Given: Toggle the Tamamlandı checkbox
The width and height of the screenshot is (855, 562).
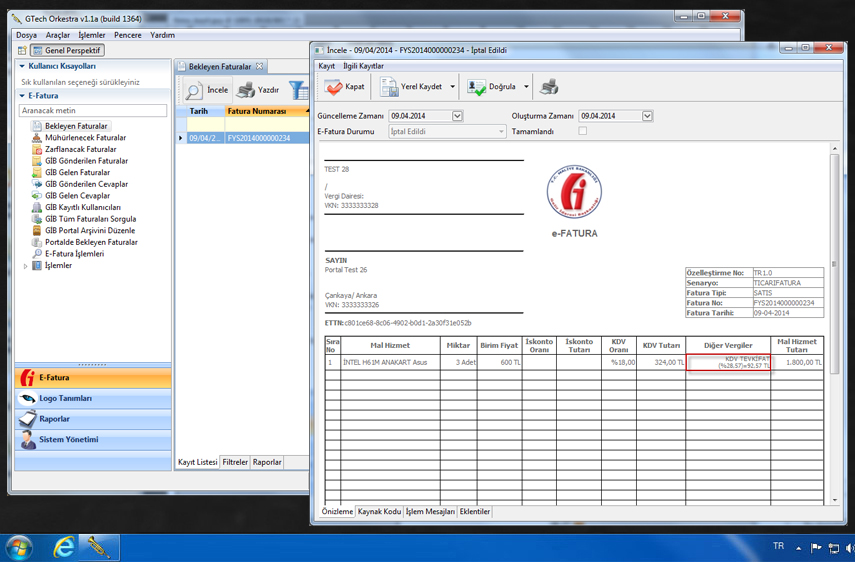Looking at the screenshot, I should [x=583, y=131].
